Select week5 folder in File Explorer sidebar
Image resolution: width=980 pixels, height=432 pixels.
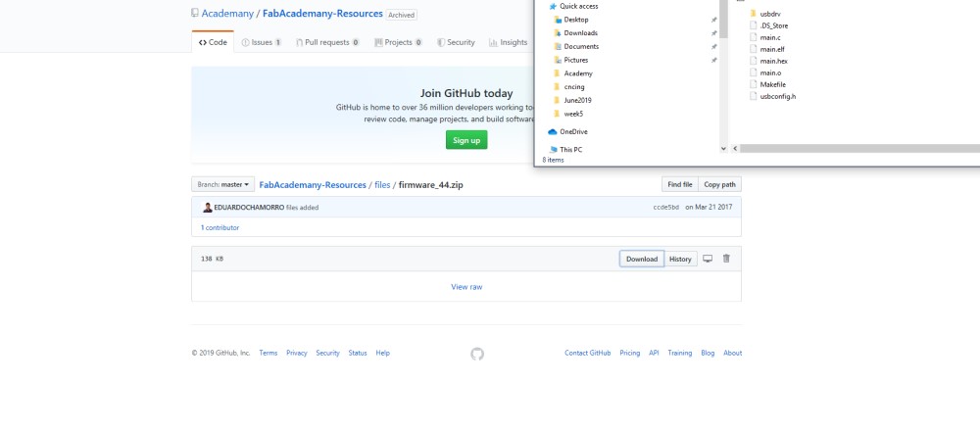tap(568, 114)
